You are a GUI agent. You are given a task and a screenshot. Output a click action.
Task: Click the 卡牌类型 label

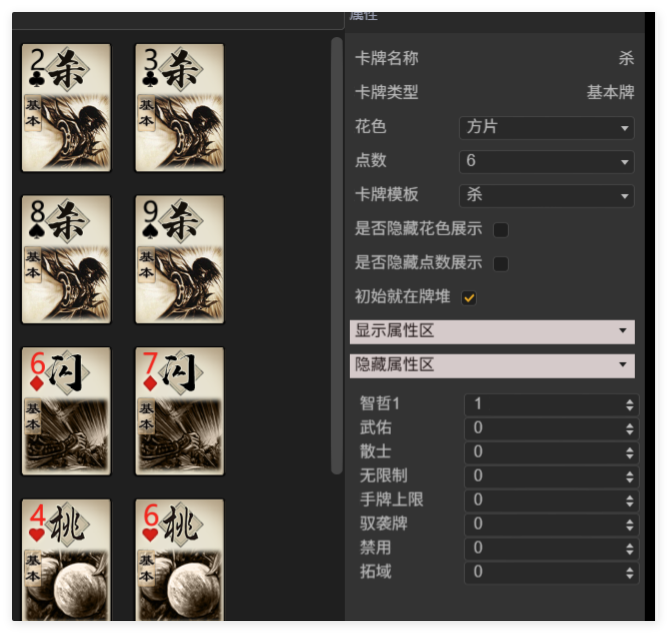coord(387,92)
